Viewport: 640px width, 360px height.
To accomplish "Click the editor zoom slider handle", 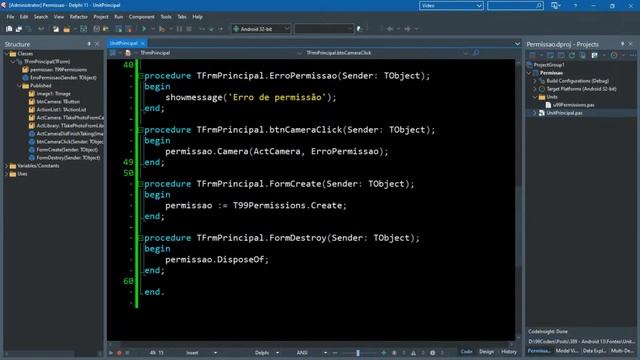I will tap(358, 353).
